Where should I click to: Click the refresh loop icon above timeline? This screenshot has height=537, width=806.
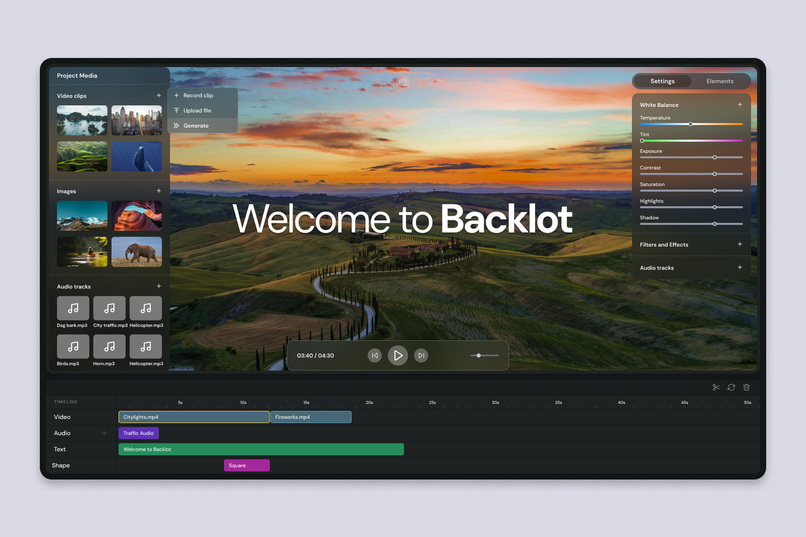(x=731, y=387)
